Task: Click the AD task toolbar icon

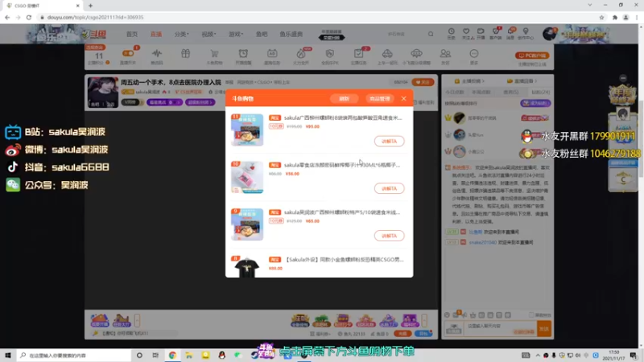Action: click(x=272, y=53)
